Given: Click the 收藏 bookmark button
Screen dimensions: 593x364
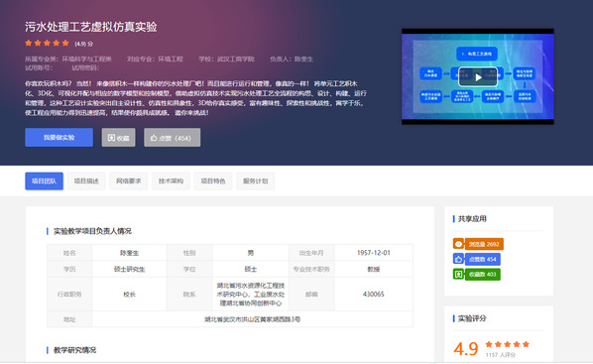Looking at the screenshot, I should tap(118, 138).
